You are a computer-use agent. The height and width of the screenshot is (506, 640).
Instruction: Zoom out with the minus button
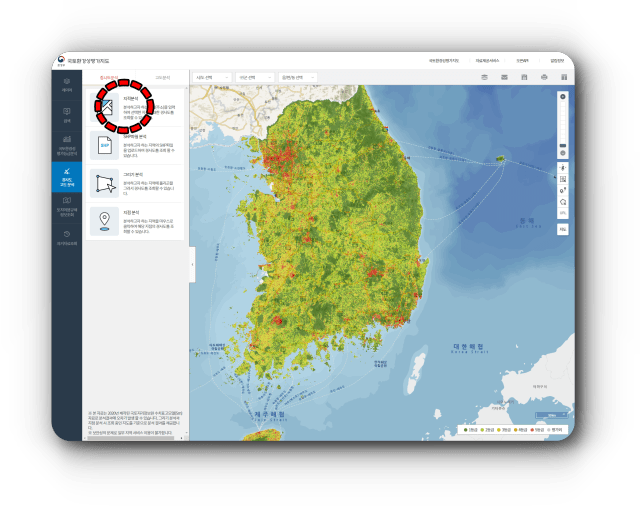(563, 153)
